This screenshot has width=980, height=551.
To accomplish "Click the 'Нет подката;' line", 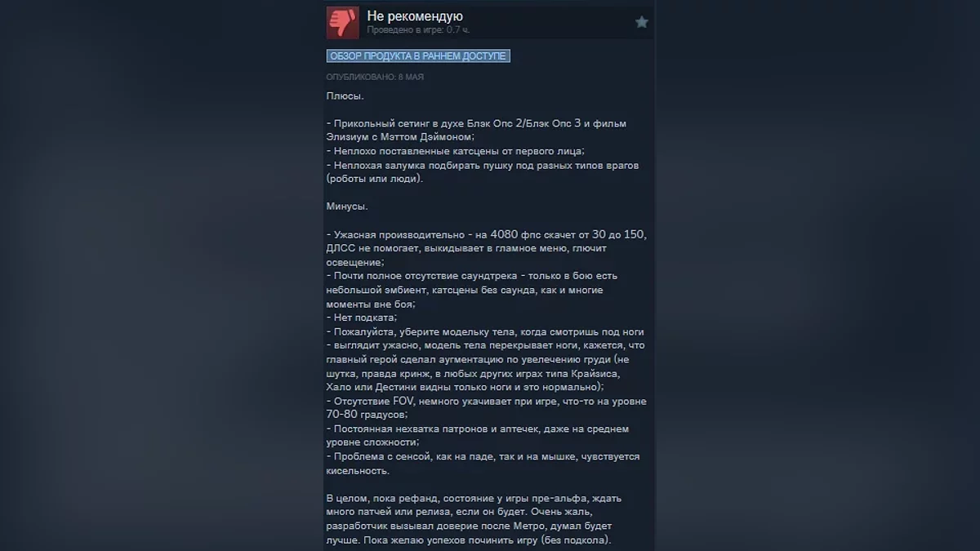I will [x=361, y=318].
